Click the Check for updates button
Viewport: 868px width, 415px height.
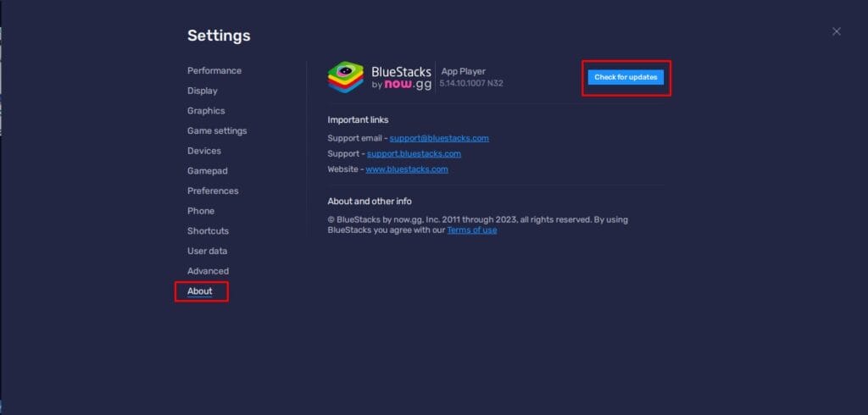(626, 77)
